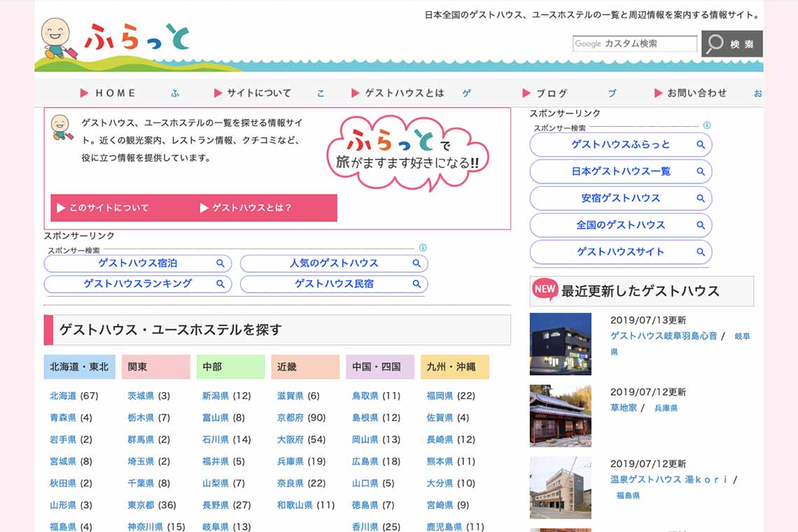Click the search icon on the 安宿ゲストハウス button
Screen dimensions: 798x532
(700, 198)
